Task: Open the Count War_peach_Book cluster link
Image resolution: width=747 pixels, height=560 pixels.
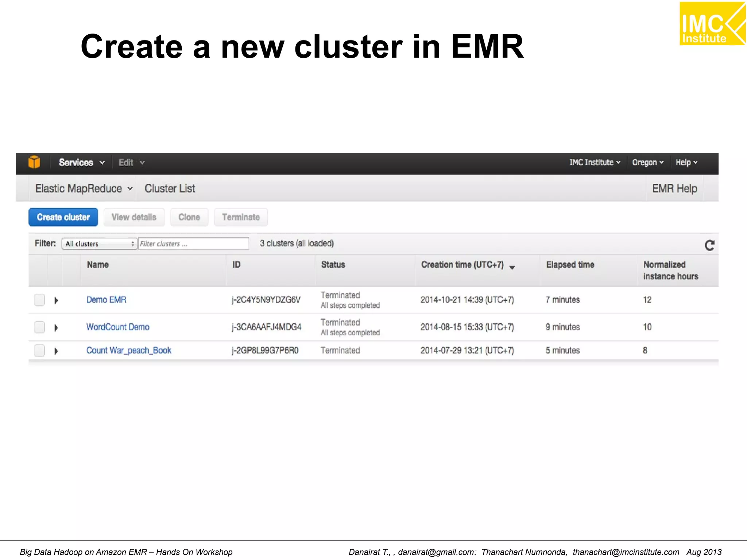Action: [x=129, y=350]
